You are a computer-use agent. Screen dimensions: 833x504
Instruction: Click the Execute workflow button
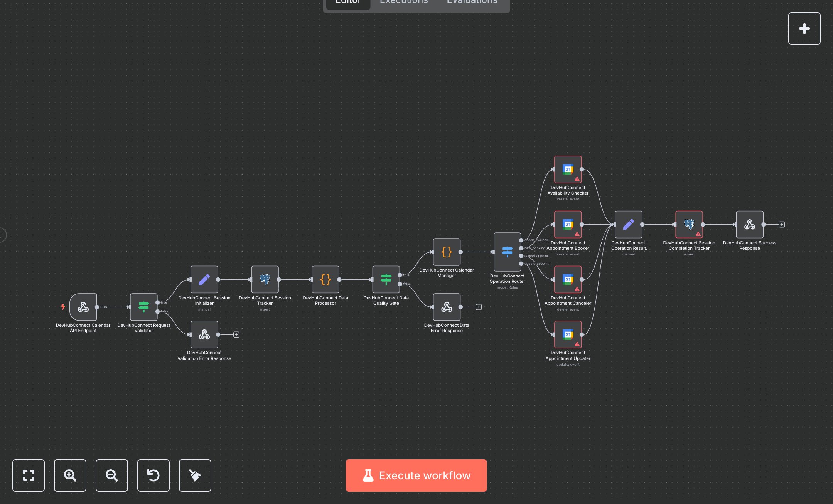point(416,475)
